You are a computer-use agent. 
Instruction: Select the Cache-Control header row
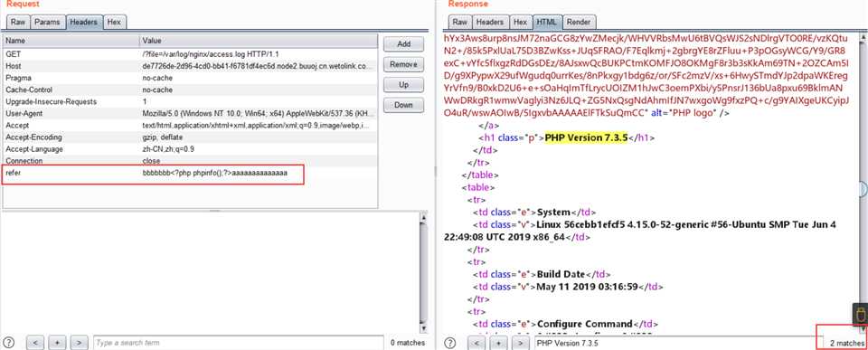pyautogui.click(x=191, y=90)
